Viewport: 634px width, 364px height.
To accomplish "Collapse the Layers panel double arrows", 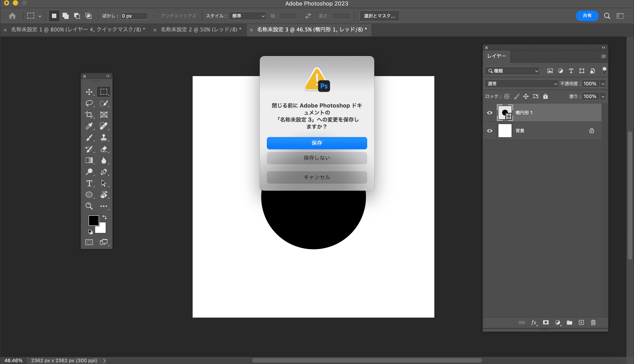I will pyautogui.click(x=603, y=48).
